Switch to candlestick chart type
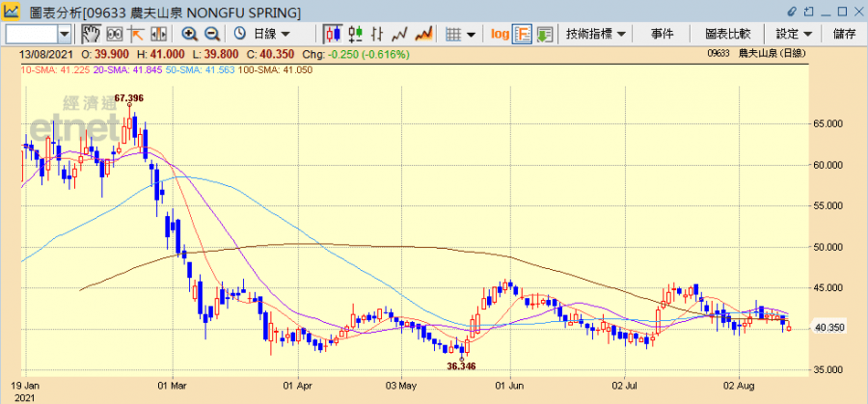The height and width of the screenshot is (404, 868). click(x=334, y=34)
